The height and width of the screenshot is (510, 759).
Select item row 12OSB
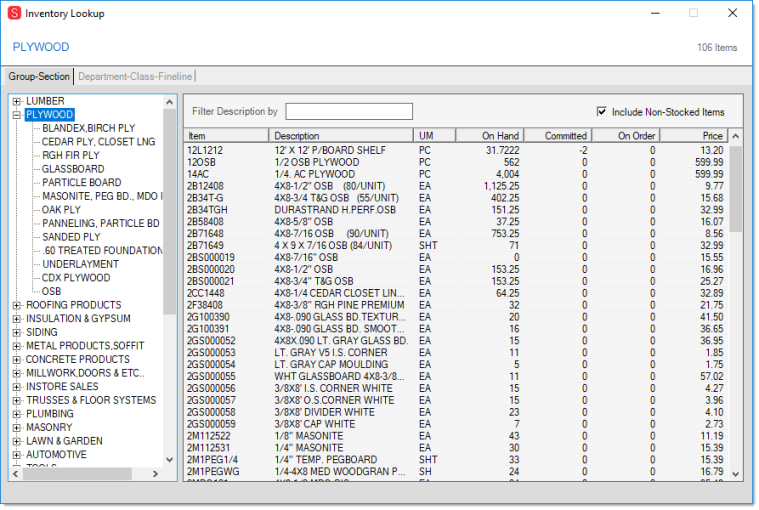pos(456,162)
